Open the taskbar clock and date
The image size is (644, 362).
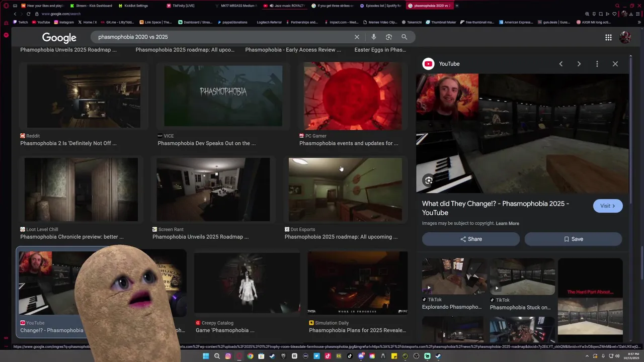tap(631, 356)
